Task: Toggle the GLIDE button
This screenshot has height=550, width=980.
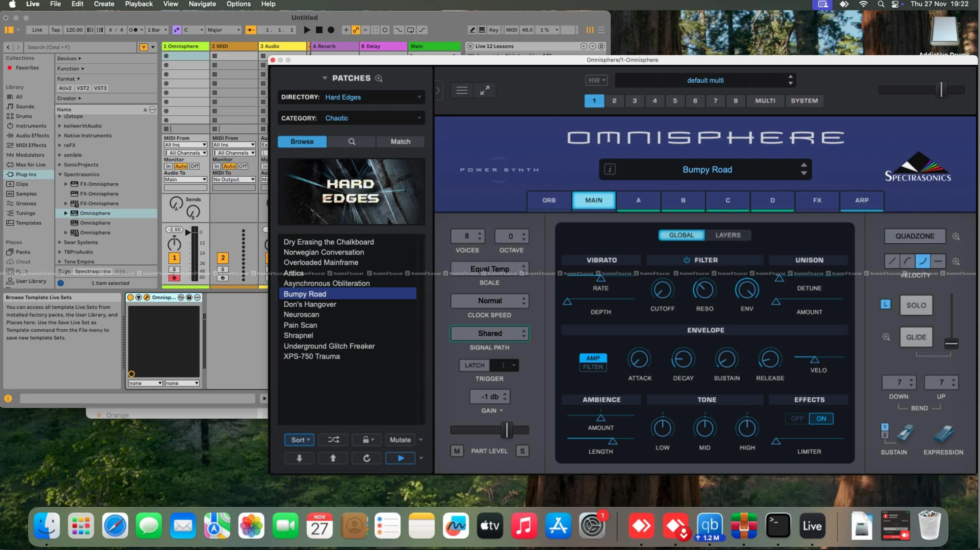Action: coord(916,337)
